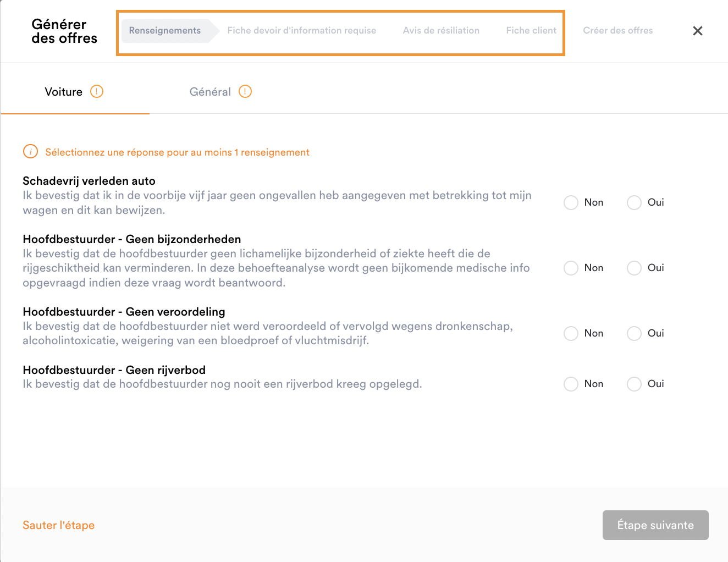The image size is (728, 562).
Task: Go to Fiche devoir d'information requise step
Action: [302, 31]
